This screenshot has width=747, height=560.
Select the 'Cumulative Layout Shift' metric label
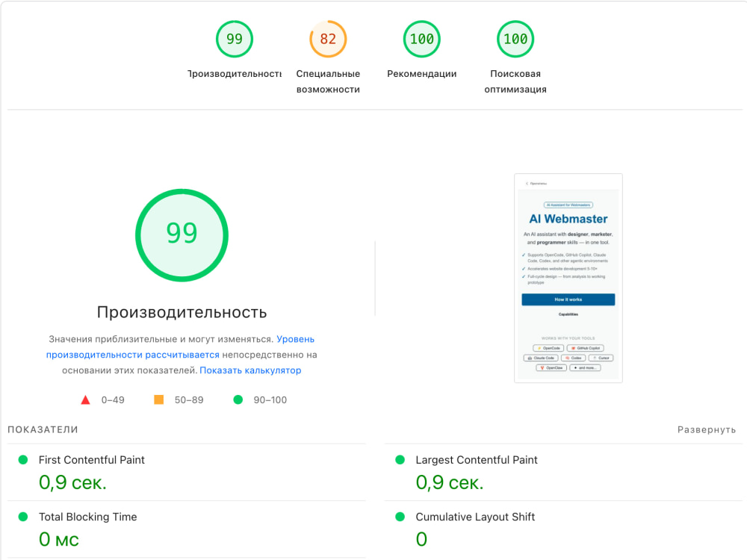tap(475, 517)
